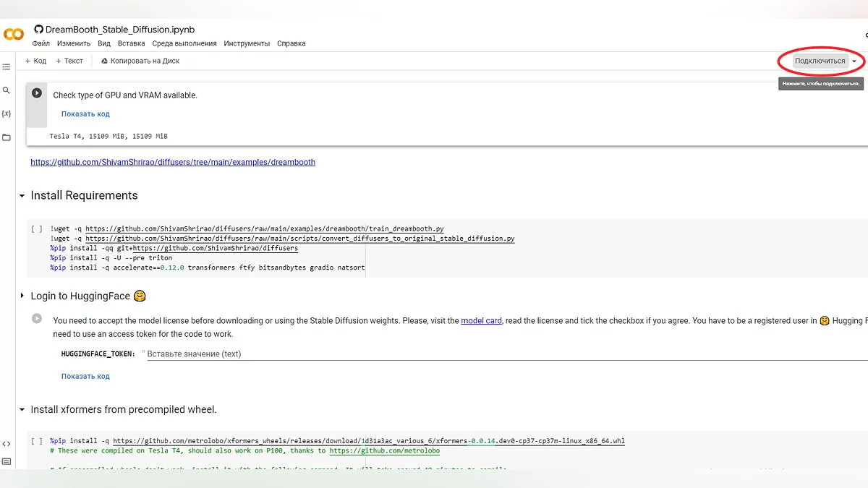Click the HUGGINGFACE_TOKEN input field
The image size is (868, 488).
(x=434, y=354)
